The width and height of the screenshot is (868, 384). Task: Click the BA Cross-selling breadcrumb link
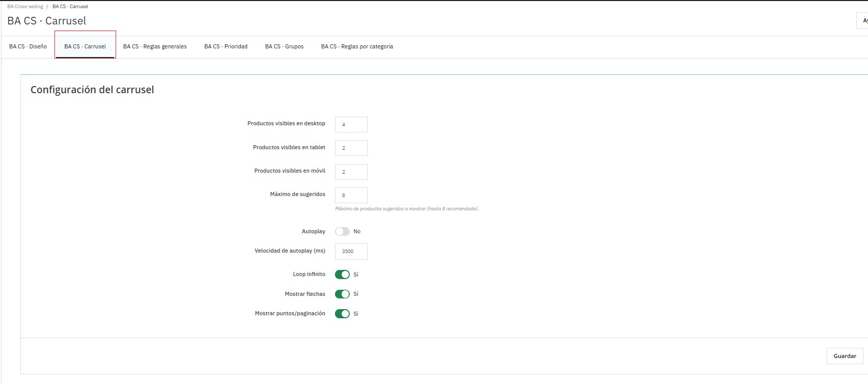coord(25,7)
